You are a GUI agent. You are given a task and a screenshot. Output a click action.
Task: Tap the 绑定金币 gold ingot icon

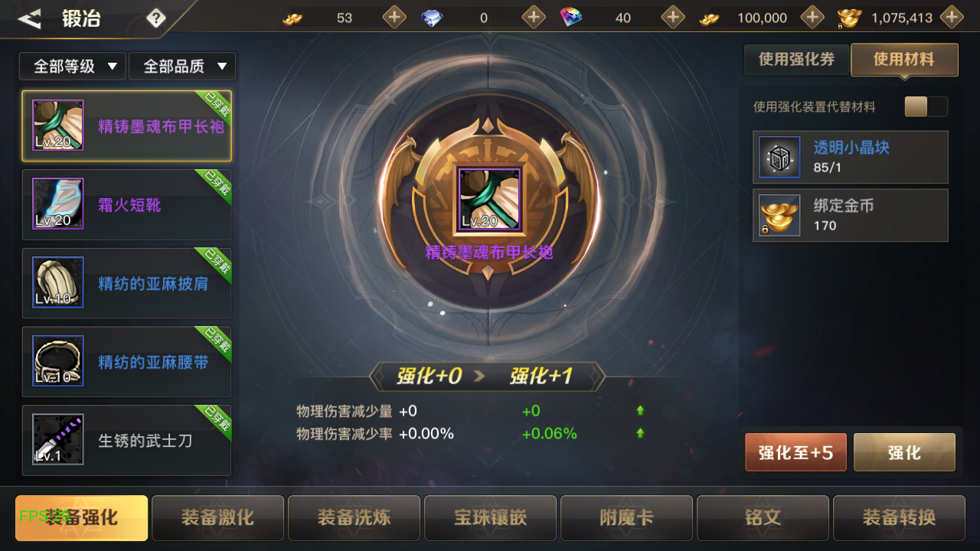(779, 215)
